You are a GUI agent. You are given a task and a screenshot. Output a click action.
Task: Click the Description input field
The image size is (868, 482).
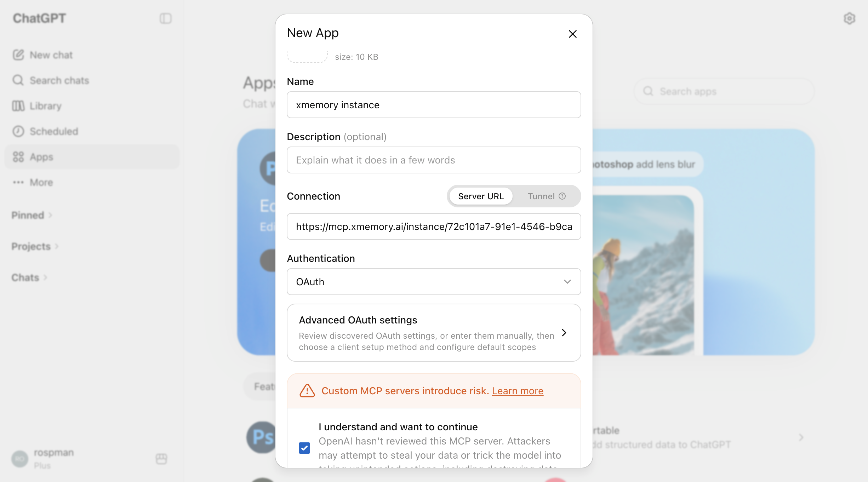[x=434, y=160]
